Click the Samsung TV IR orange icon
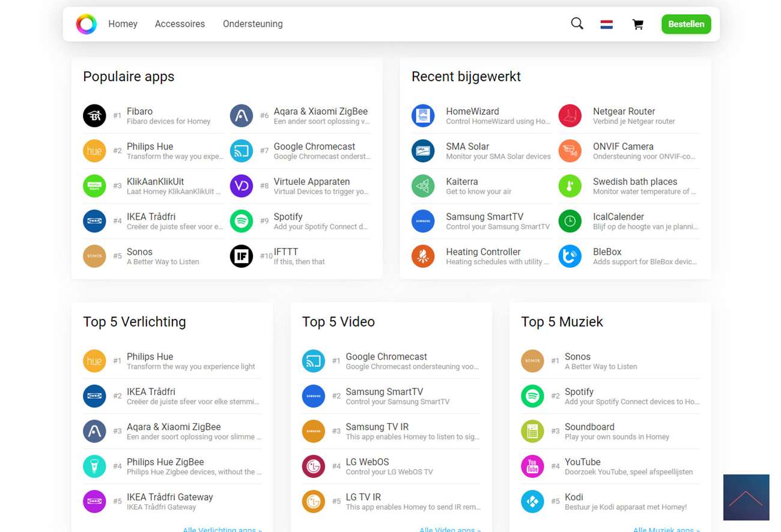781x532 pixels. point(314,431)
